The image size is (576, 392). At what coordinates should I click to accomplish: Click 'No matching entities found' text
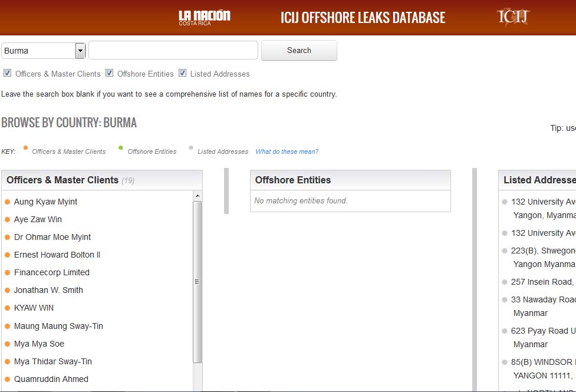tap(301, 200)
